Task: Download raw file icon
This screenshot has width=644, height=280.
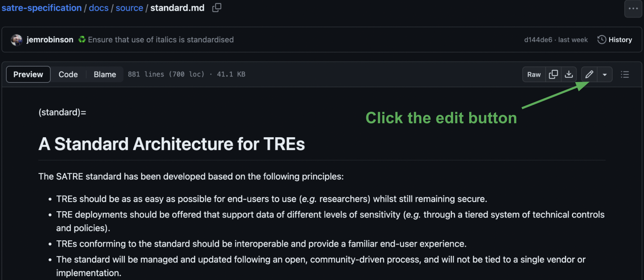Action: (569, 74)
